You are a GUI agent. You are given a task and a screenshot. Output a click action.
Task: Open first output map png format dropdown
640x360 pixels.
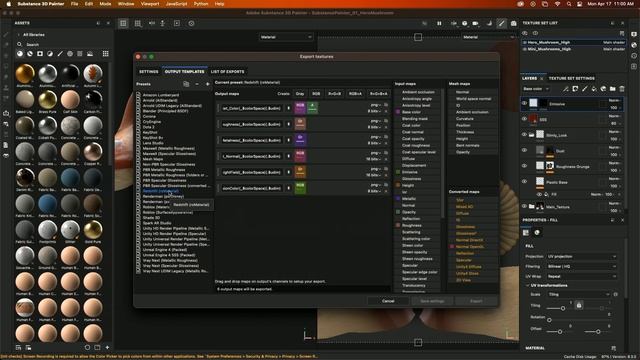pos(376,105)
